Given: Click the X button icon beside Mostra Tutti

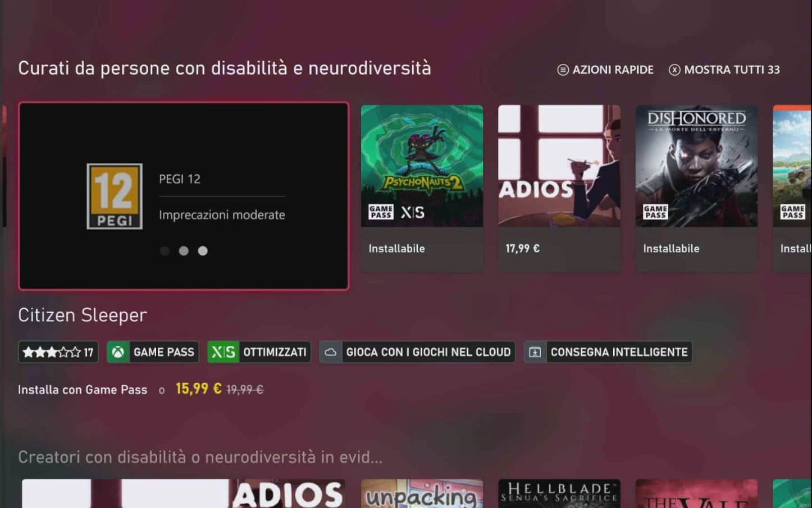Looking at the screenshot, I should pyautogui.click(x=674, y=70).
